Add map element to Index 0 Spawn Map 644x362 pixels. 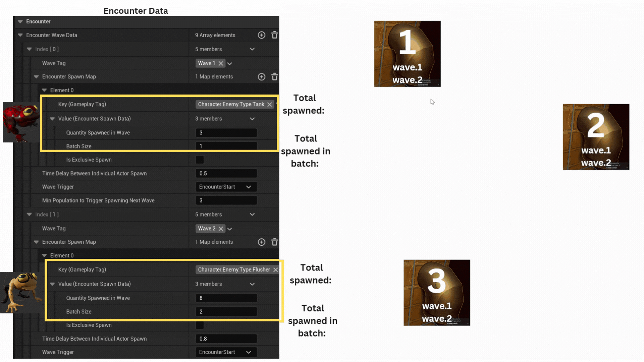tap(262, 77)
